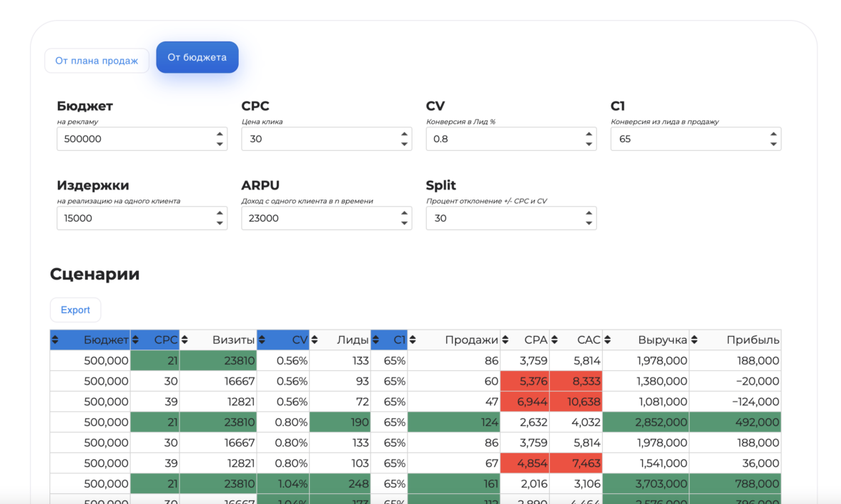
Task: Click the Split percentage input field
Action: click(504, 218)
